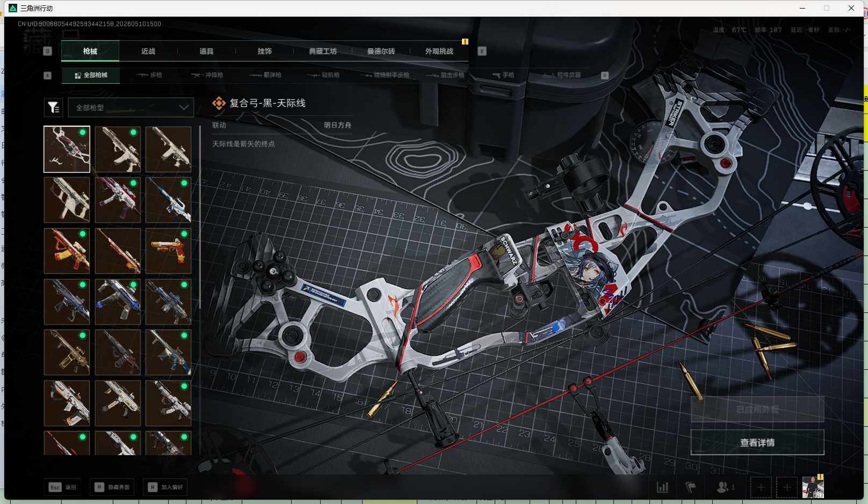Image resolution: width=868 pixels, height=504 pixels.
Task: Click the D key next weapon-type icon
Action: pos(604,75)
